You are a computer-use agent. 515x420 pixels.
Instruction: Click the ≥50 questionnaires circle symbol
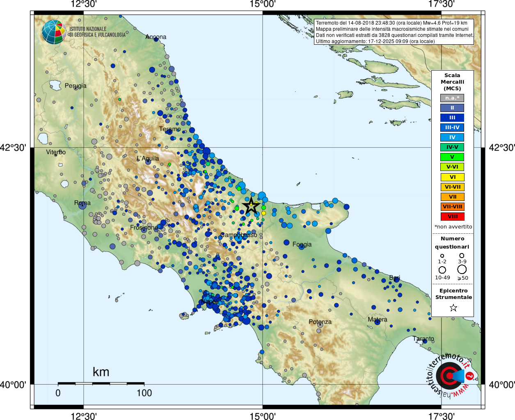pos(462,269)
